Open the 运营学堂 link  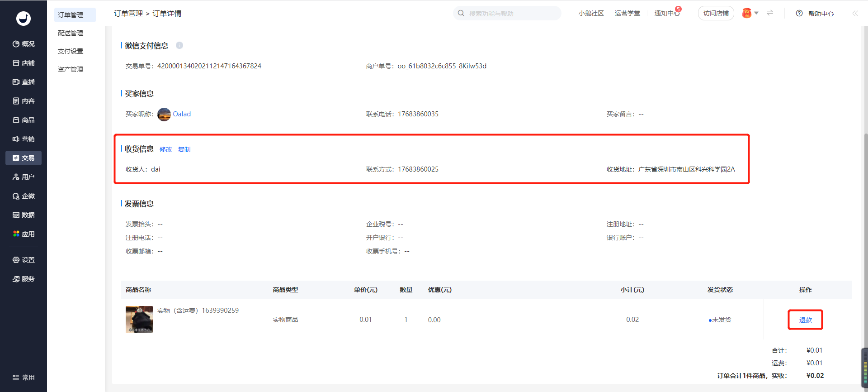[x=627, y=13]
